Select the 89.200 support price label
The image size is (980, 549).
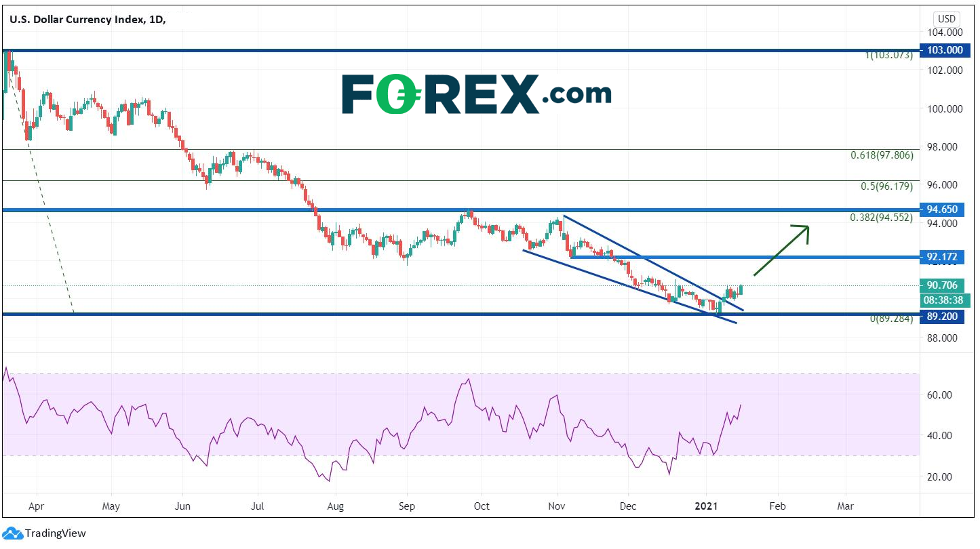point(942,315)
